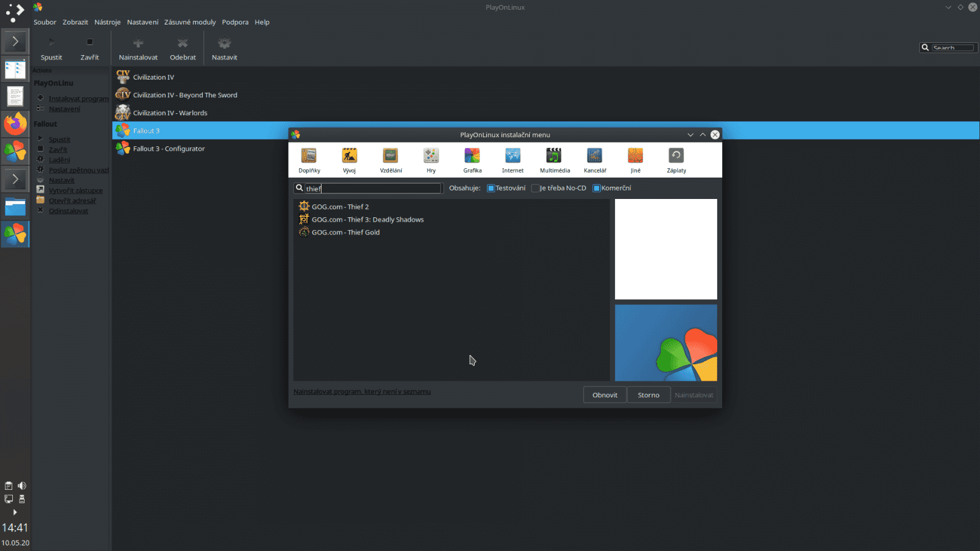Select GOG.com - Thief Gold from results
This screenshot has height=551, width=980.
[345, 232]
